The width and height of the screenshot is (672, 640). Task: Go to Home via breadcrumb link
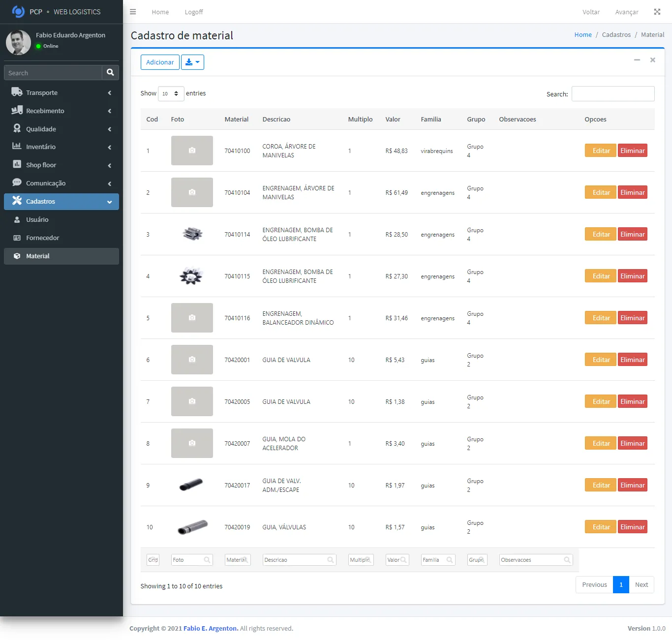583,35
